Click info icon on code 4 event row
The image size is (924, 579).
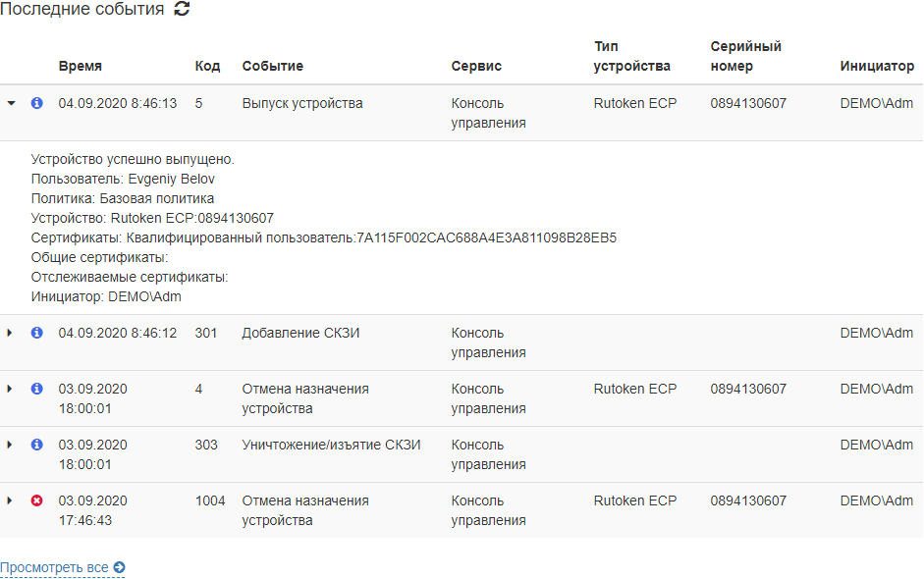pos(37,389)
